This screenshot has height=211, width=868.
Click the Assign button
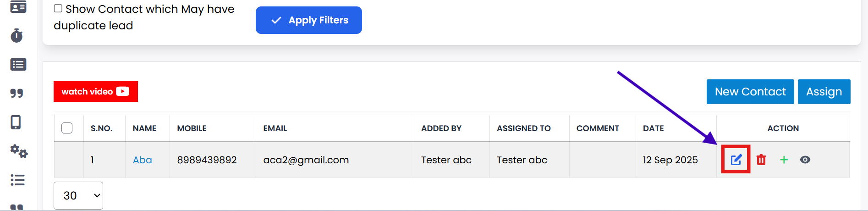(824, 92)
